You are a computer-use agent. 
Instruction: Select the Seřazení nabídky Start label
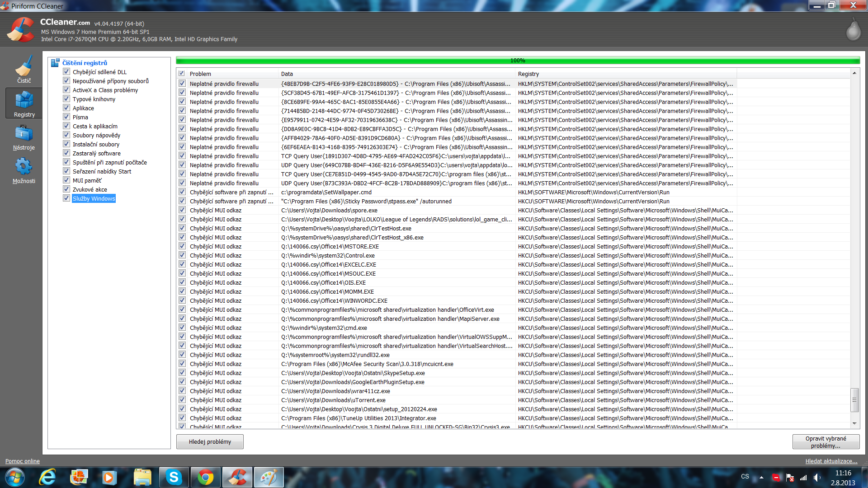tap(102, 171)
